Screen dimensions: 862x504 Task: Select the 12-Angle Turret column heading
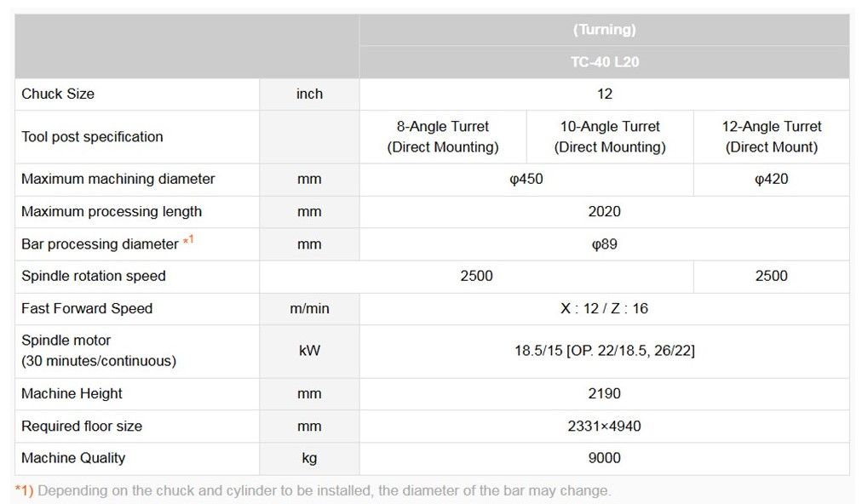[772, 136]
